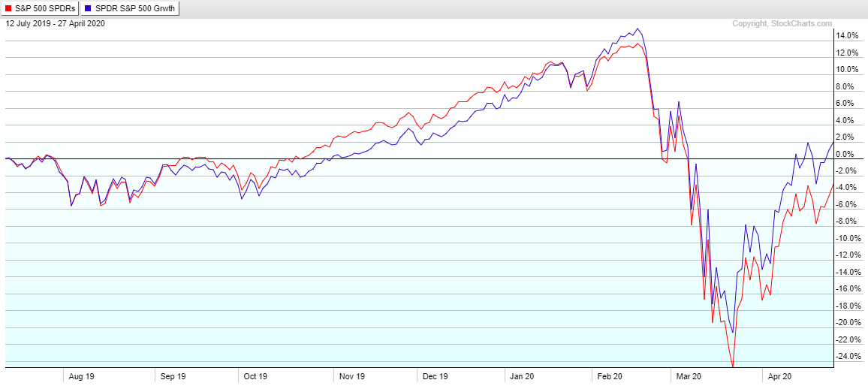Click the -16.0% y-axis label
The width and height of the screenshot is (868, 389).
(847, 289)
